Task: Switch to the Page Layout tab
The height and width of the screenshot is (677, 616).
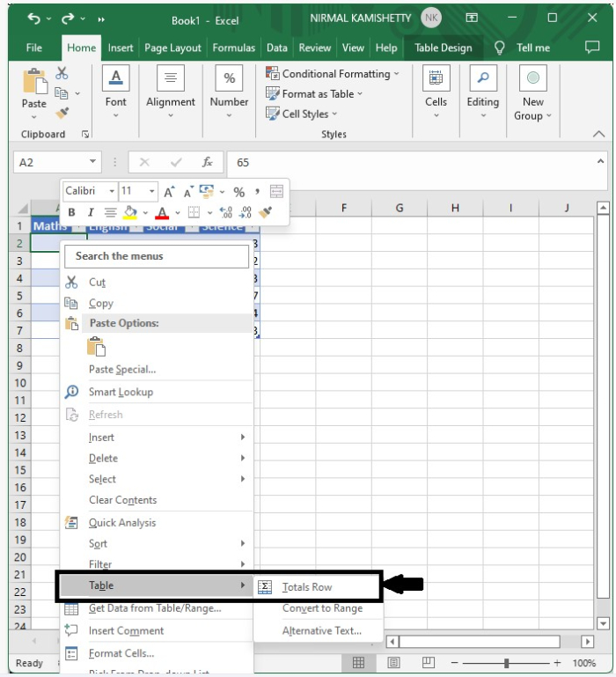Action: point(172,48)
